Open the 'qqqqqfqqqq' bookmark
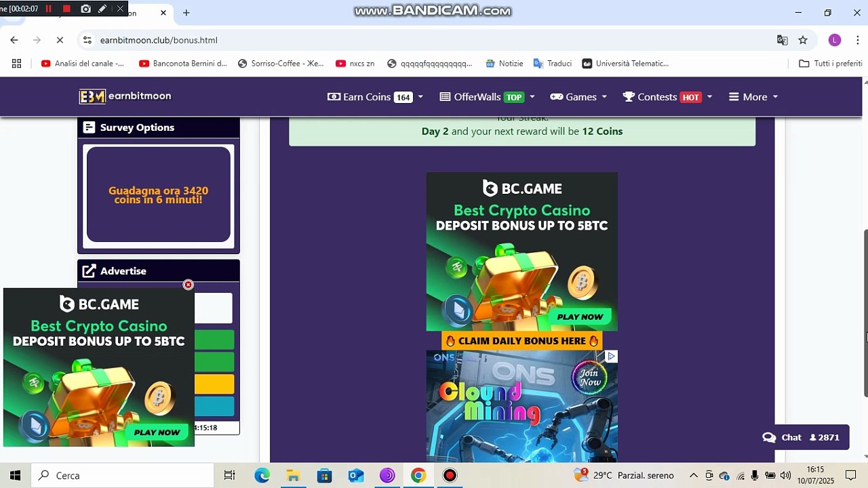 430,63
